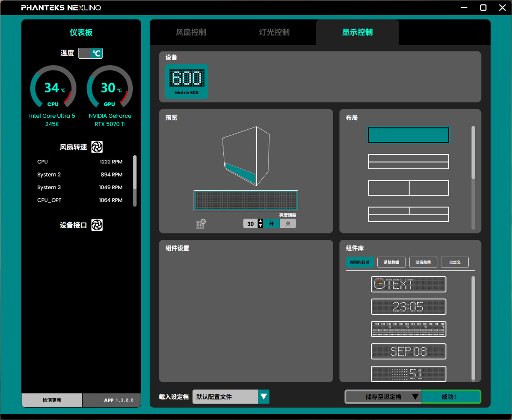Click the CPU_OPT 1864 RPM row
This screenshot has width=512, height=420.
(80, 200)
